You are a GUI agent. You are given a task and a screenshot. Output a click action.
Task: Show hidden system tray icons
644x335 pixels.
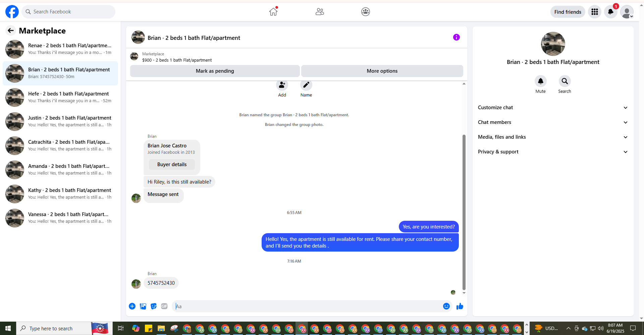point(568,328)
